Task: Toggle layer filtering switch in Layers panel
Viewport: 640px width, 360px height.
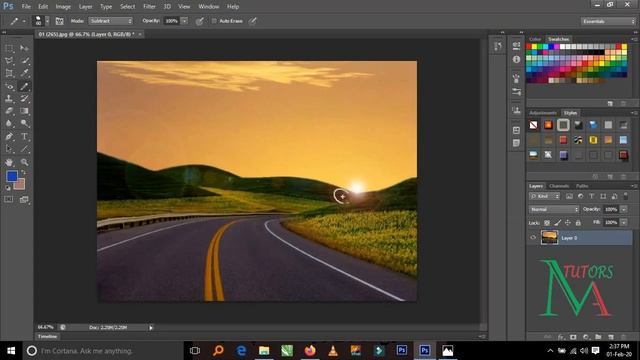Action: pos(625,196)
